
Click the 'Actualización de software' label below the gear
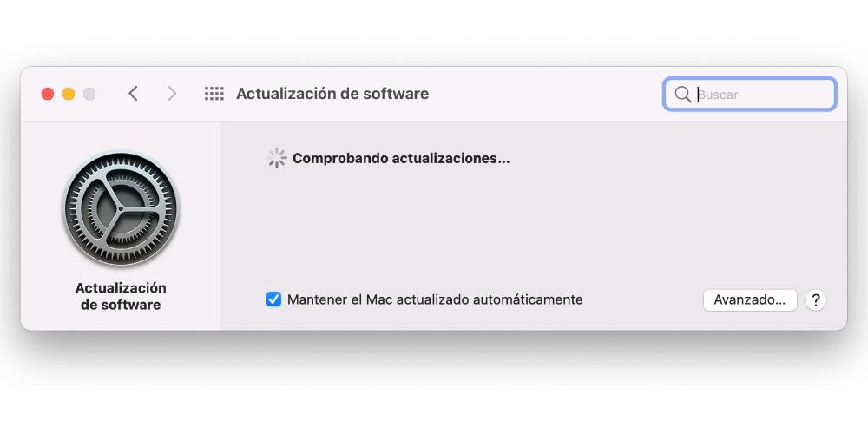[x=121, y=296]
